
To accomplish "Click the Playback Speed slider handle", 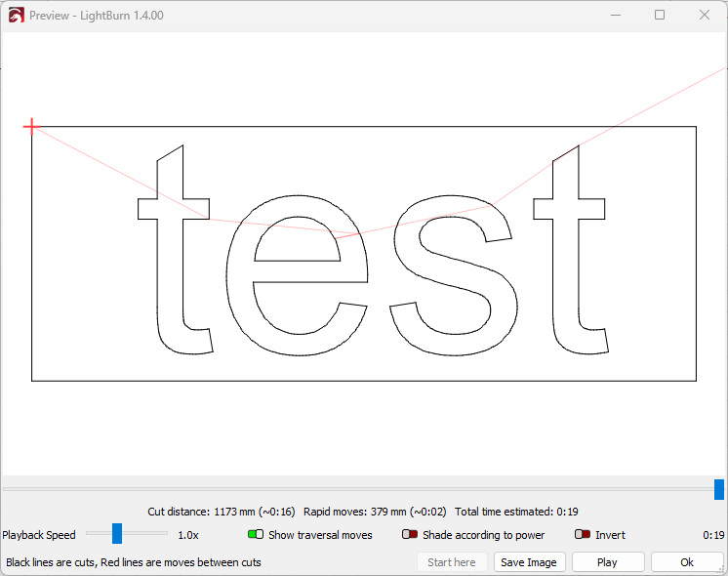I will (x=117, y=533).
